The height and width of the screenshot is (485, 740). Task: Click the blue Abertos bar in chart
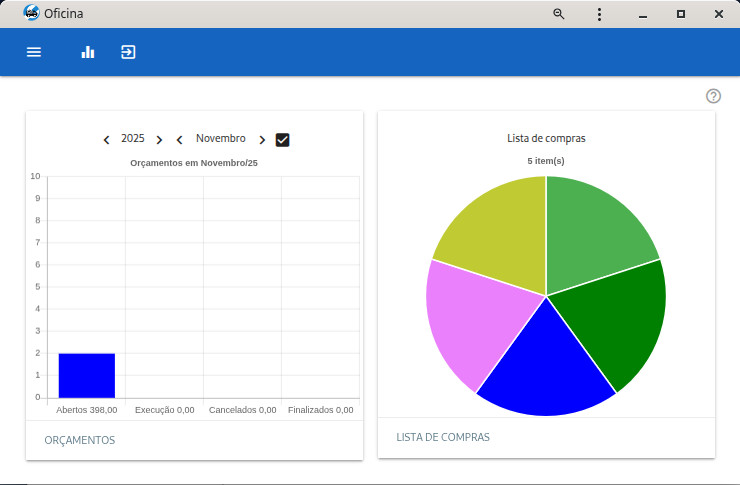tap(86, 375)
